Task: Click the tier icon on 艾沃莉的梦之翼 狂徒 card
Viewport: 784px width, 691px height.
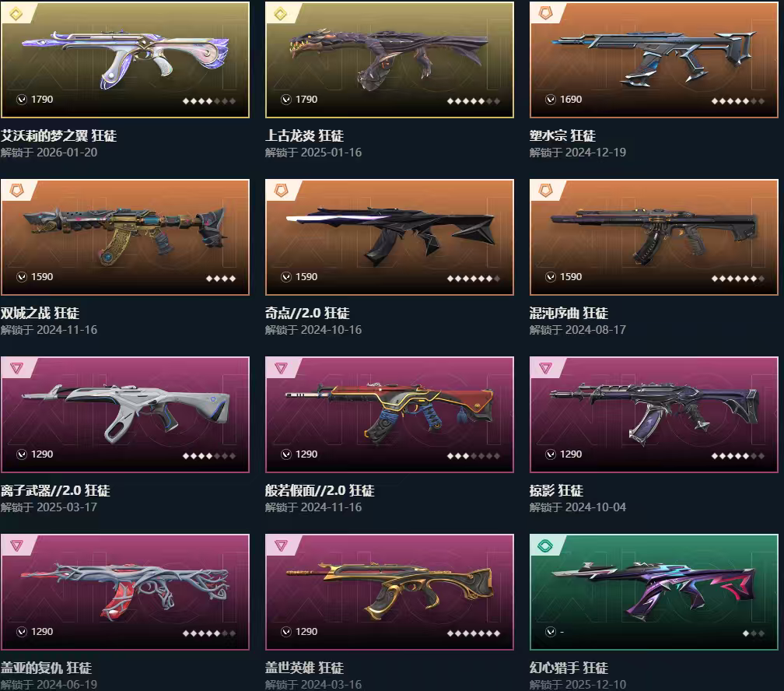Action: click(x=16, y=14)
